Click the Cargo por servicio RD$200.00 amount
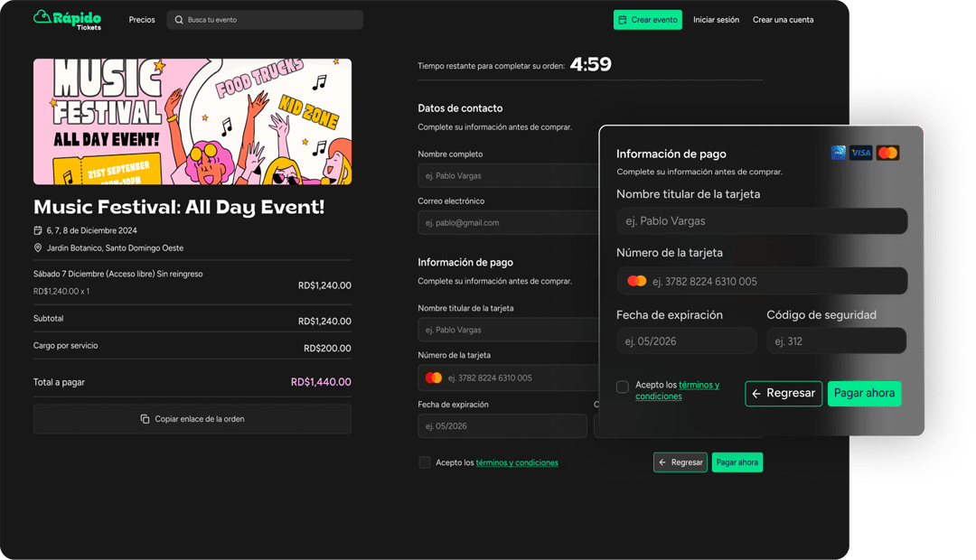976x560 pixels. tap(327, 349)
